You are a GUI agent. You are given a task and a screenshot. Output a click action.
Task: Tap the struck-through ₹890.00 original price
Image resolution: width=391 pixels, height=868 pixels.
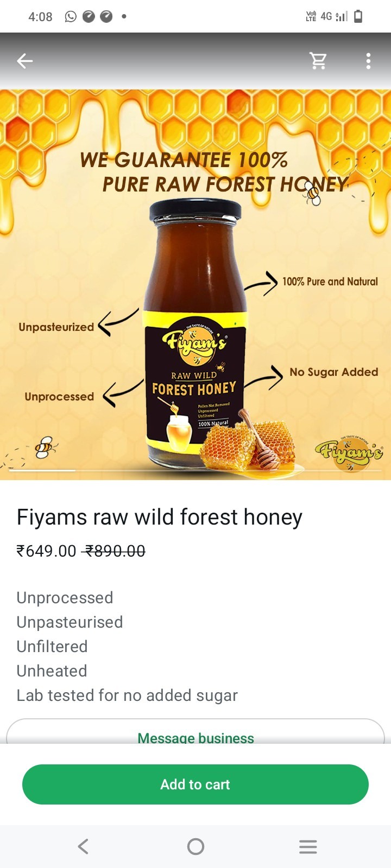coord(114,551)
